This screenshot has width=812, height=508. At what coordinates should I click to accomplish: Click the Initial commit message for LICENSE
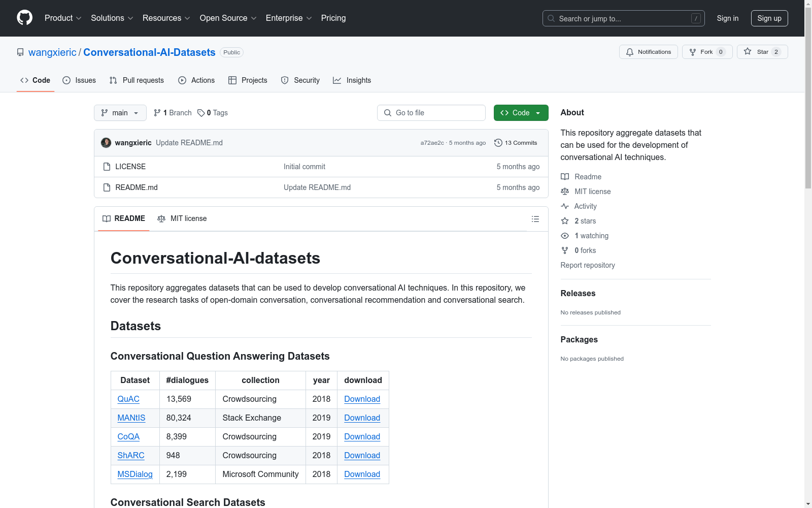(x=304, y=167)
